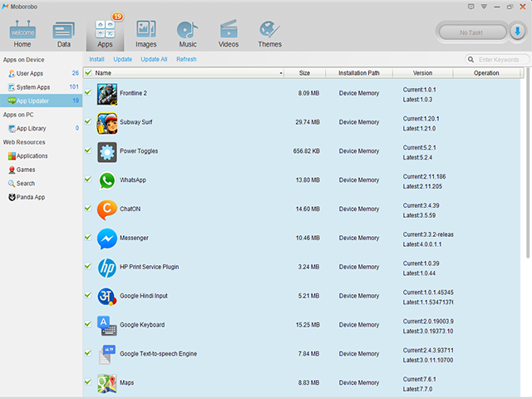The width and height of the screenshot is (532, 399).
Task: Click the Web Resources heading
Action: point(24,142)
